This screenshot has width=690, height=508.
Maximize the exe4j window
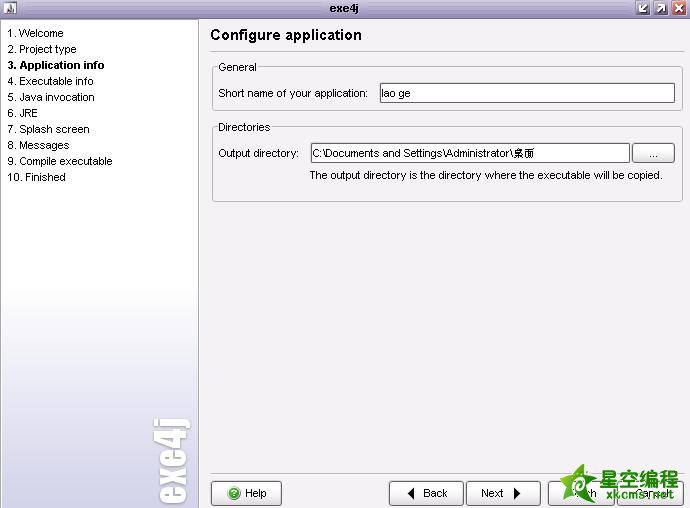click(x=661, y=8)
